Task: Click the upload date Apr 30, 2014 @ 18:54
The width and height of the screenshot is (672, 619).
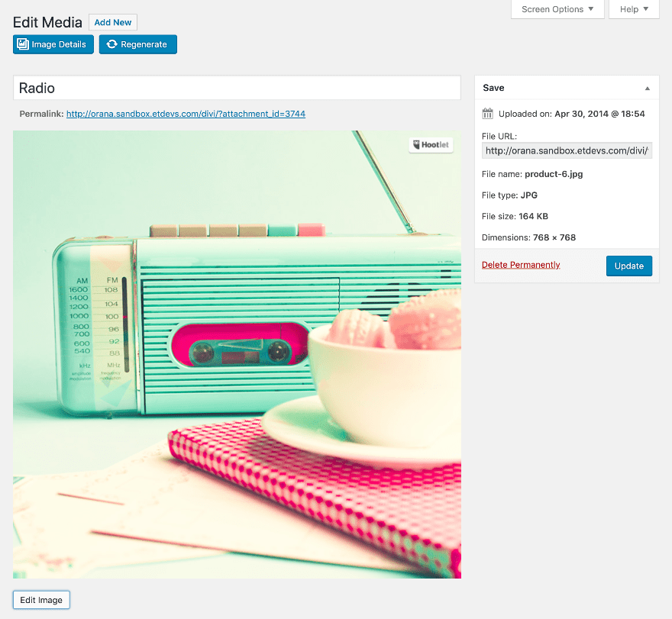Action: (599, 114)
